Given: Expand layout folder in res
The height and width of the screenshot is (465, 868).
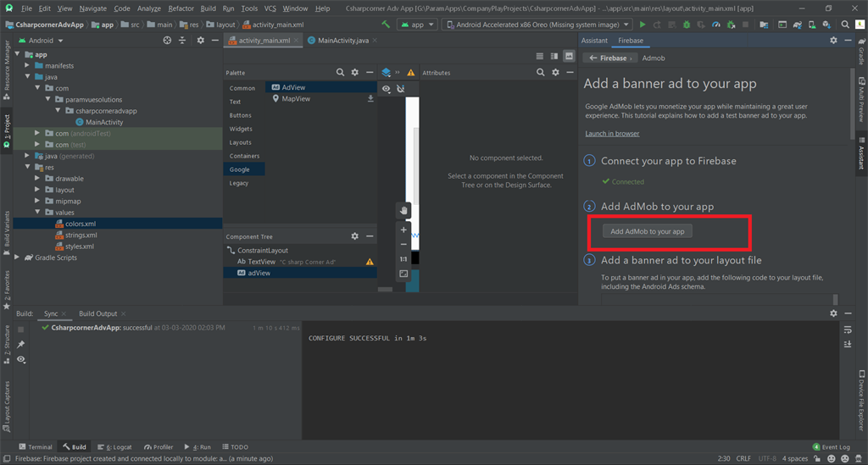Looking at the screenshot, I should (x=37, y=190).
